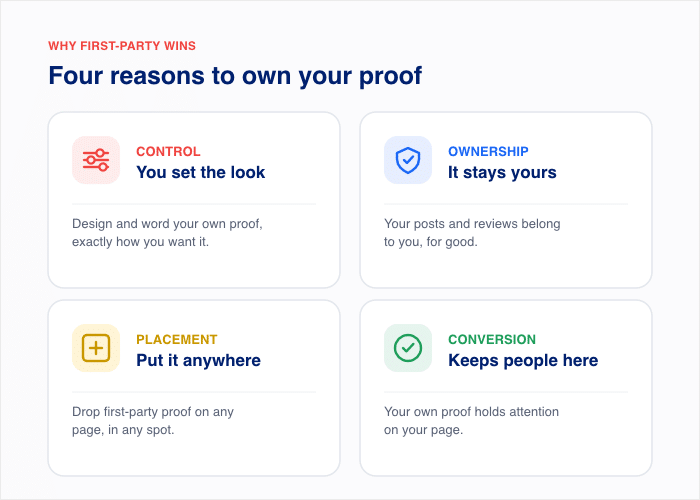Image resolution: width=700 pixels, height=500 pixels.
Task: Click the blue shield Ownership icon
Action: tap(408, 160)
